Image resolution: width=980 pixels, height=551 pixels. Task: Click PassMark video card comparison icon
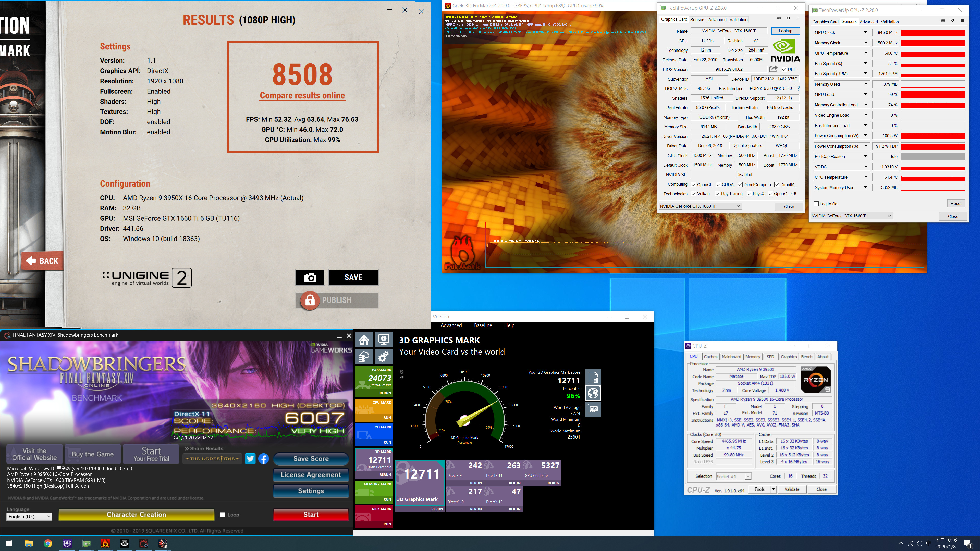tap(593, 409)
